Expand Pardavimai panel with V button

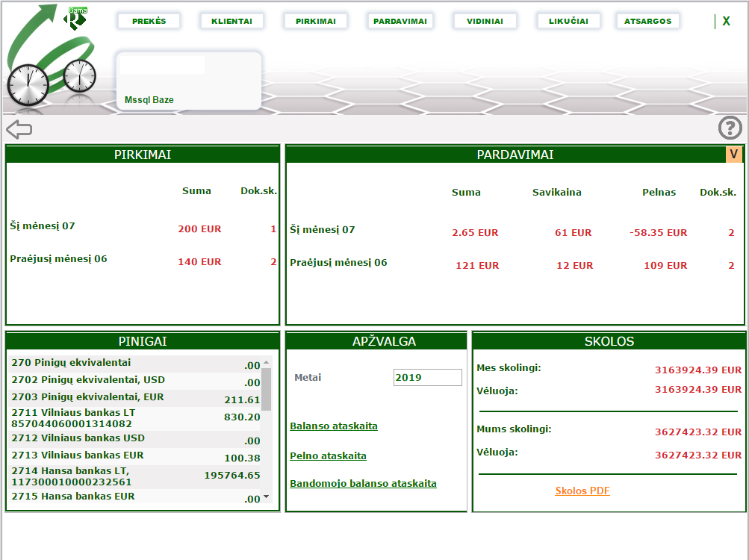tap(734, 155)
